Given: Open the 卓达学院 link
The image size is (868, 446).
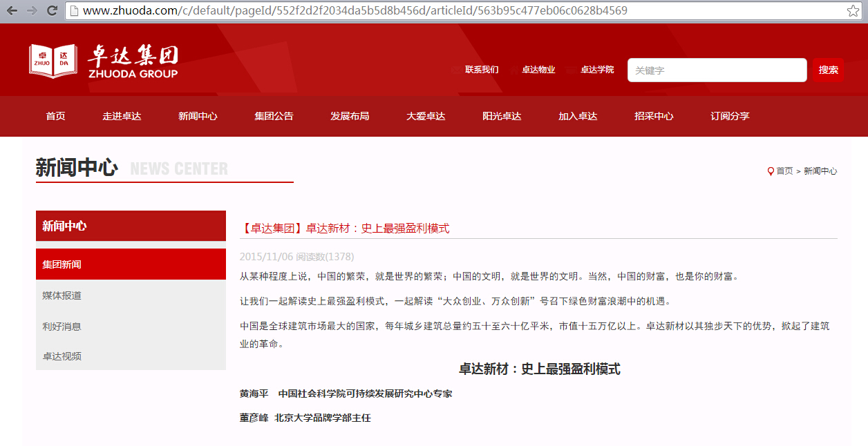Looking at the screenshot, I should point(597,70).
